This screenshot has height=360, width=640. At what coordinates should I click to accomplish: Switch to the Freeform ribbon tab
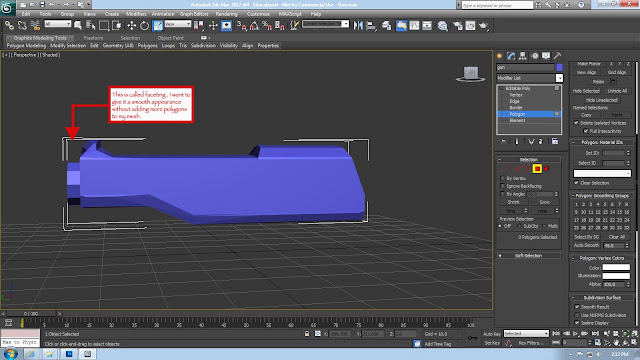click(x=93, y=38)
